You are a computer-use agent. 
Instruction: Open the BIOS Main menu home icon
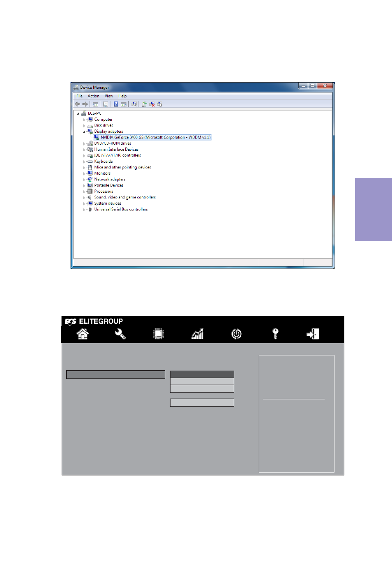(x=83, y=334)
